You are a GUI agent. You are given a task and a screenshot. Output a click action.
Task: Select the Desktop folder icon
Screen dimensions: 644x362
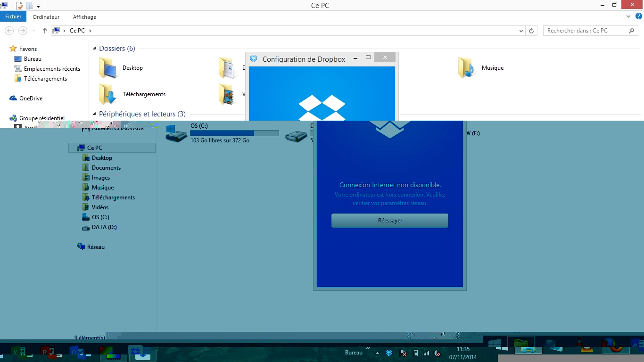click(108, 68)
